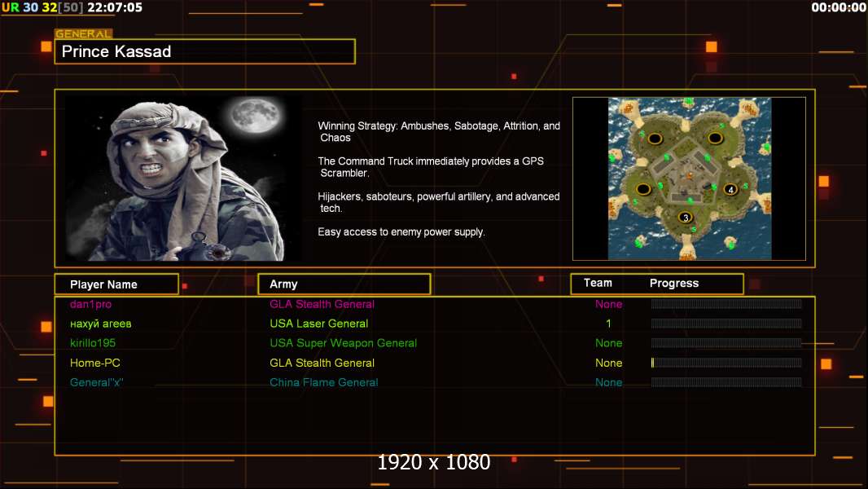Select player kirillo195
The image size is (868, 489).
coord(93,343)
